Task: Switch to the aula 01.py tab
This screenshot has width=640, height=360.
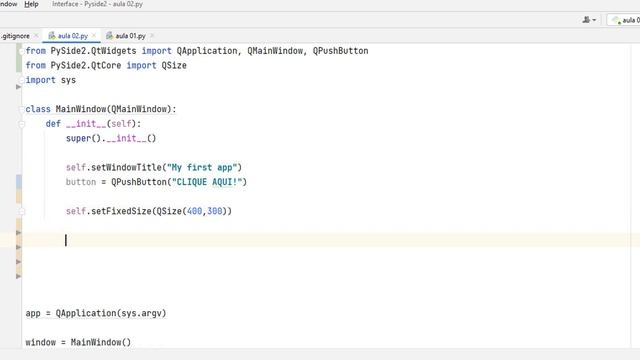Action: (x=130, y=36)
